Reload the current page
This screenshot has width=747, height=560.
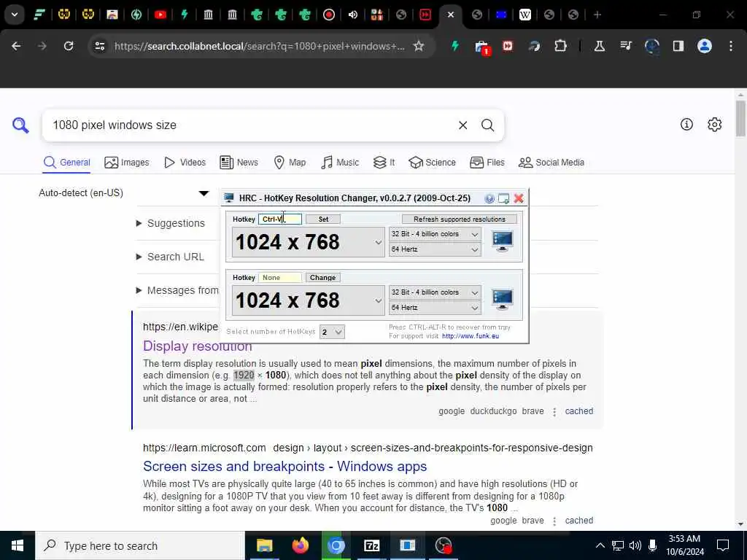point(69,46)
